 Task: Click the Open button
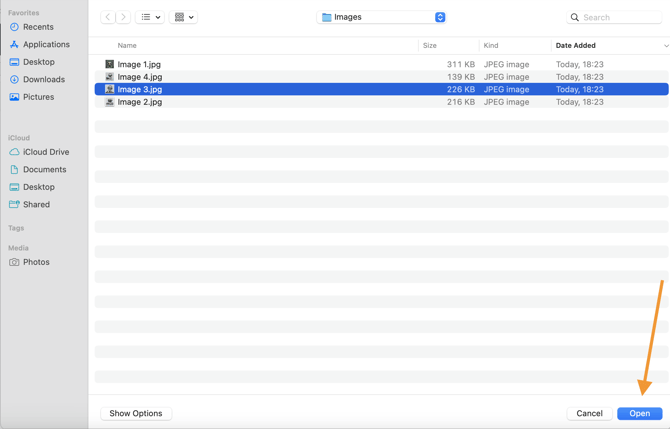(x=639, y=413)
